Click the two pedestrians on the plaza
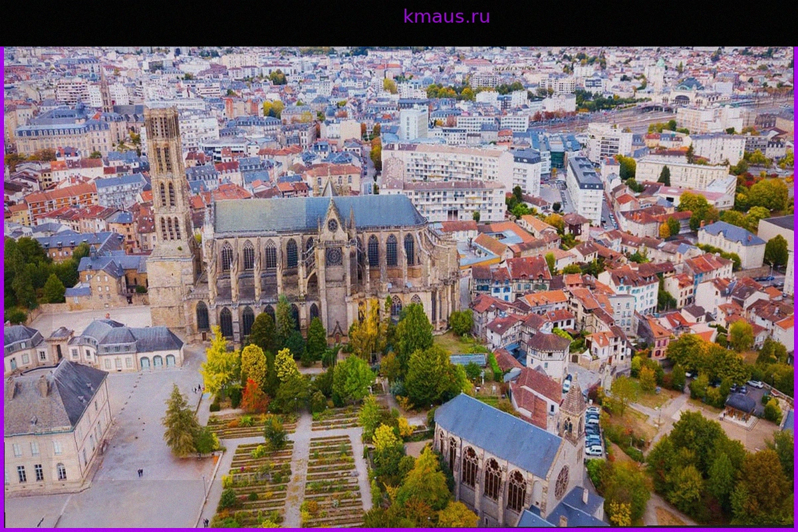The width and height of the screenshot is (798, 532). pos(140,472)
